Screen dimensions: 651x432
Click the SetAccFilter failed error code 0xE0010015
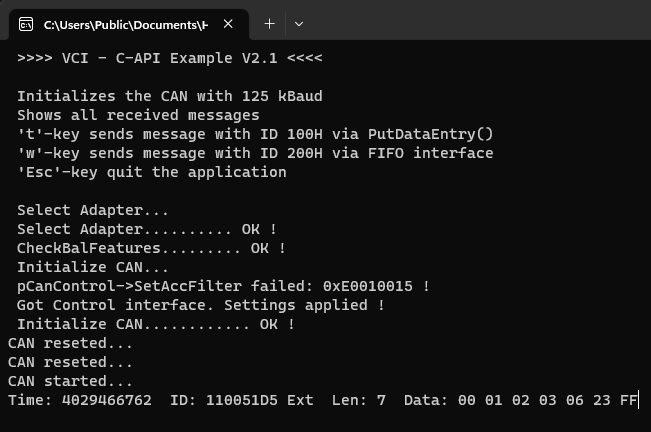[x=368, y=286]
